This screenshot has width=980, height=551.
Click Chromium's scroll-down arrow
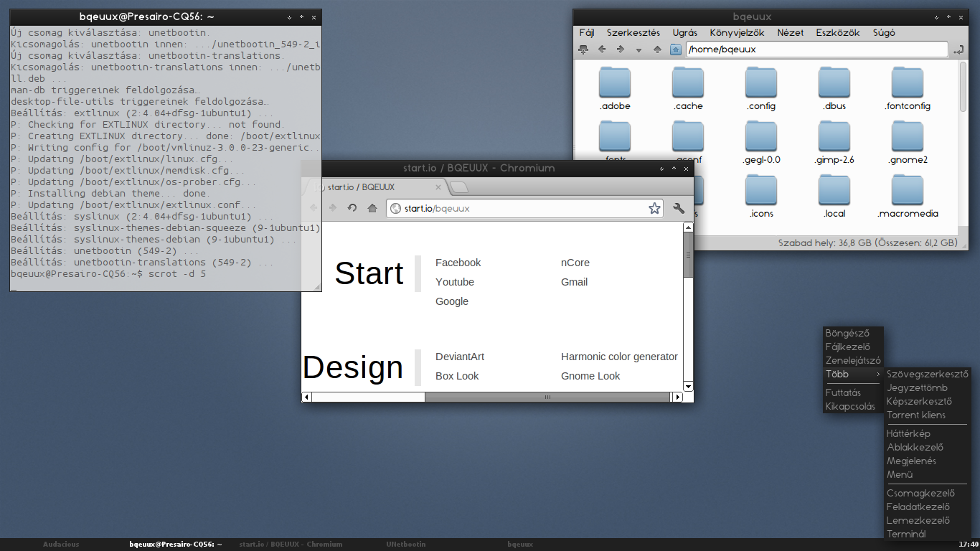[688, 386]
